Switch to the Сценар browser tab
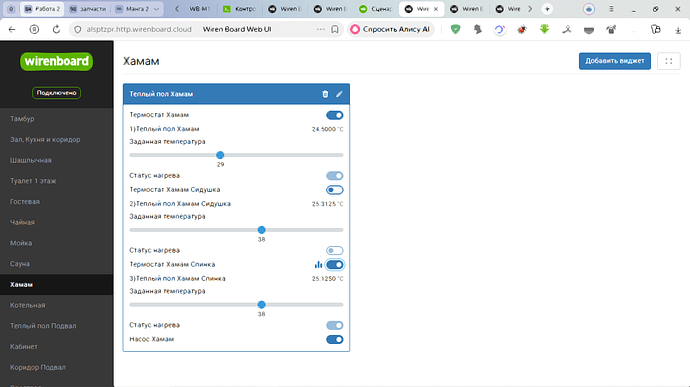The width and height of the screenshot is (690, 387). 376,9
